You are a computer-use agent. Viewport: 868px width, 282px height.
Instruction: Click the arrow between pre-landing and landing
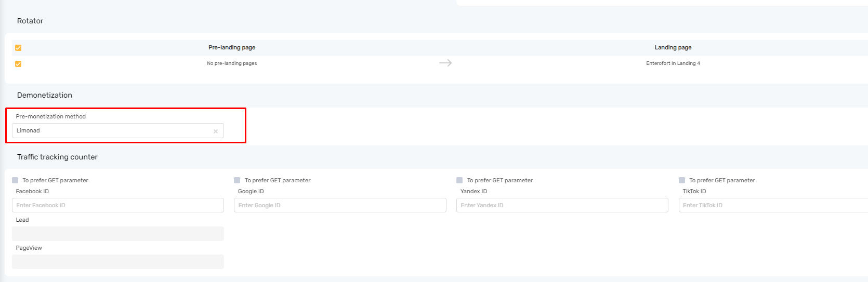coord(445,63)
